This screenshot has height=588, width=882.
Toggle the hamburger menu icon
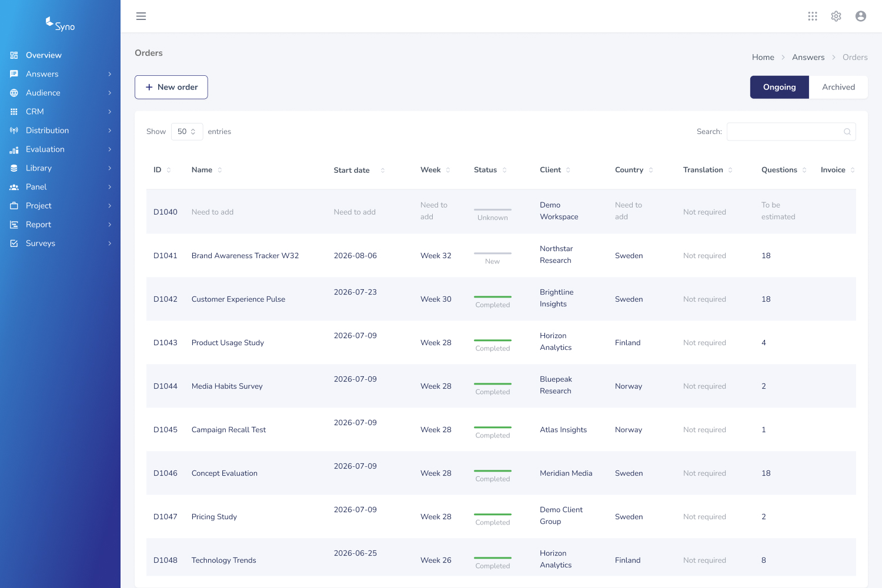141,16
